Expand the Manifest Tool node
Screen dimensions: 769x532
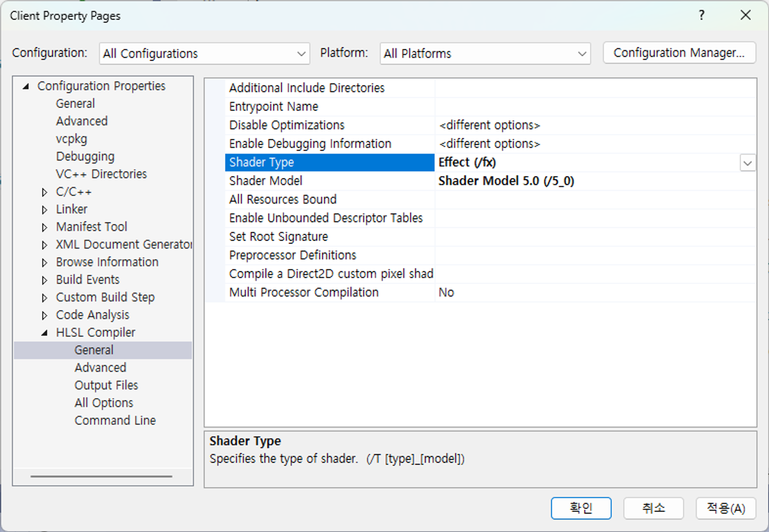pyautogui.click(x=45, y=227)
